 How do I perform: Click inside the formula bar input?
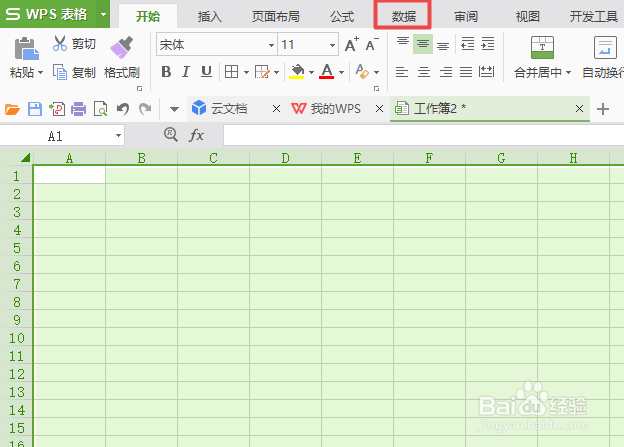click(x=423, y=135)
